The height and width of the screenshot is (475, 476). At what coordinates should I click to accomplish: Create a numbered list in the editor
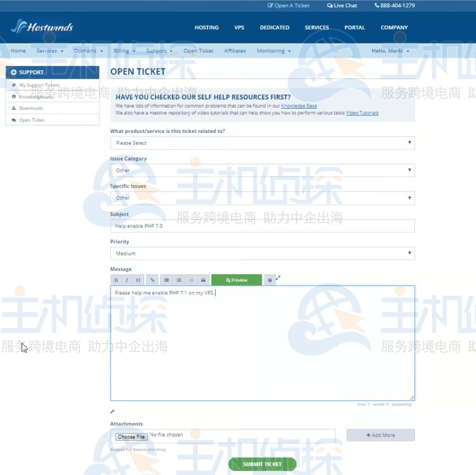tap(178, 279)
